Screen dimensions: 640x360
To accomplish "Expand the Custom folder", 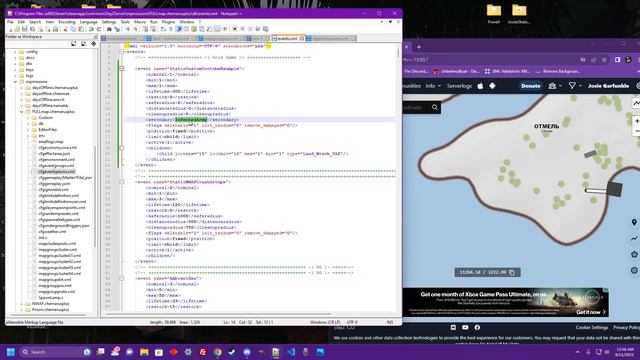I will (x=28, y=118).
